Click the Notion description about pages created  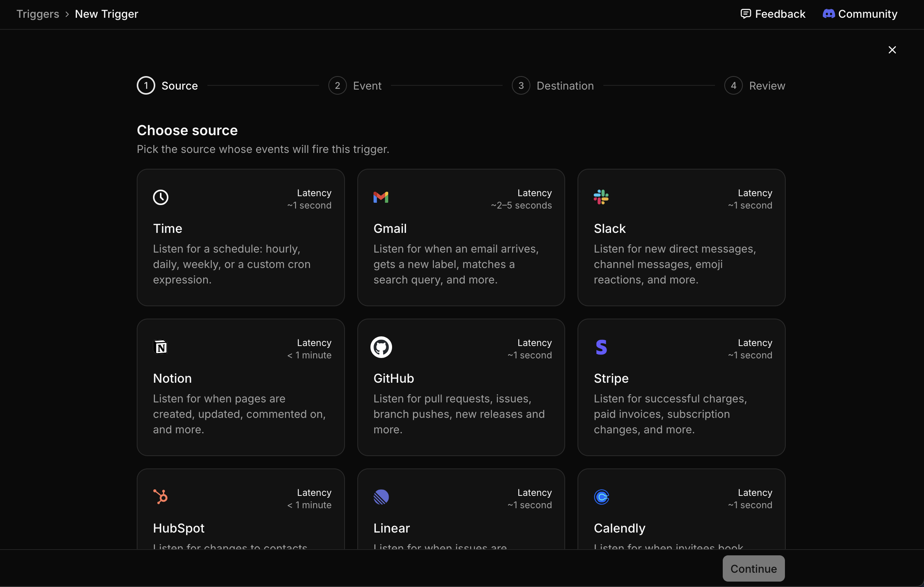click(x=239, y=414)
